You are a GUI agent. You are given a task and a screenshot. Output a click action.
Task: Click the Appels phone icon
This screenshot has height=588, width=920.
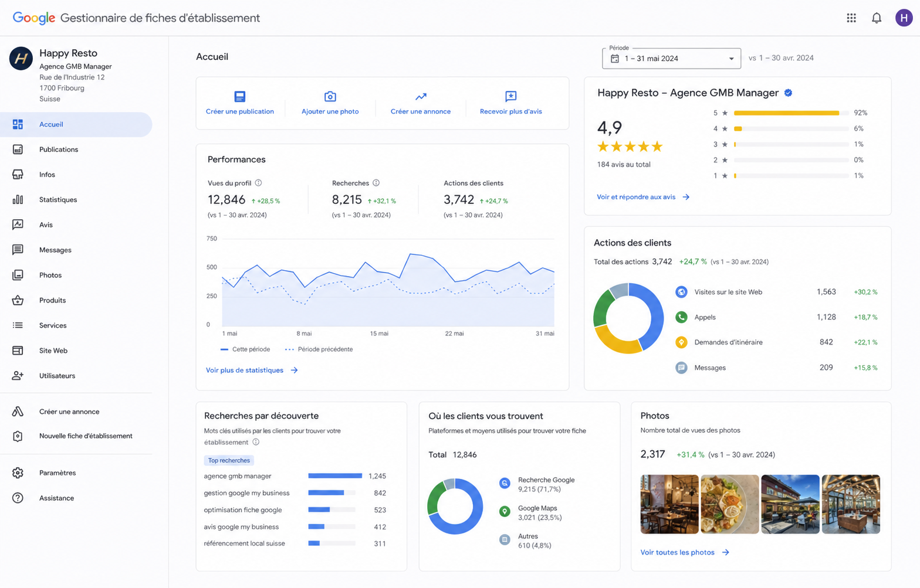coord(681,317)
